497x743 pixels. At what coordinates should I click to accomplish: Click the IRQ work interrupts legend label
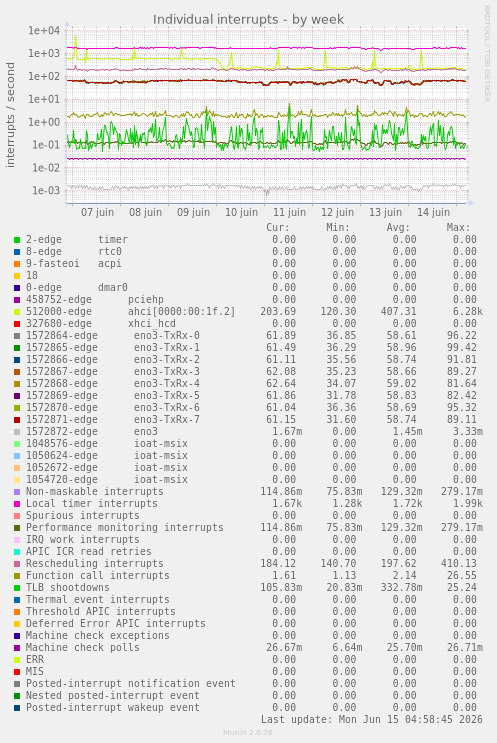pyautogui.click(x=82, y=540)
